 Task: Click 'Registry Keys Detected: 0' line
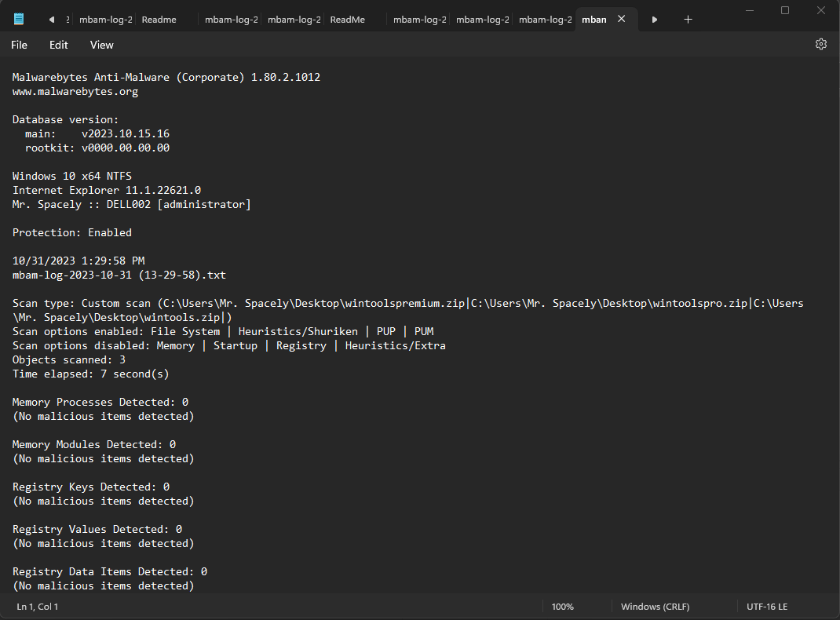pyautogui.click(x=90, y=487)
